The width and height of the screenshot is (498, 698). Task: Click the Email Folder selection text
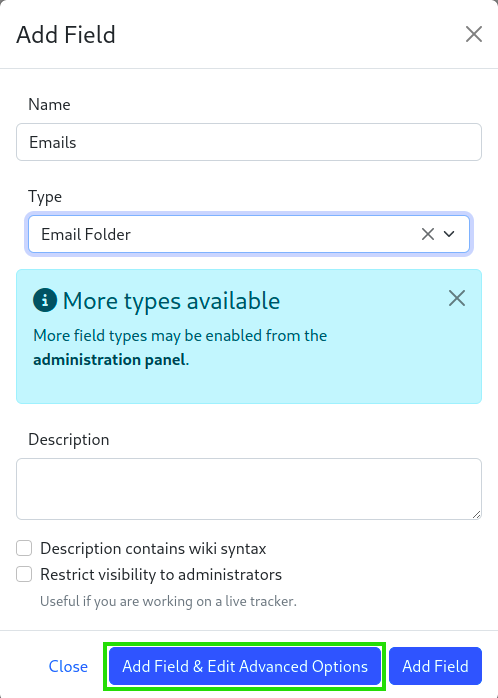86,234
